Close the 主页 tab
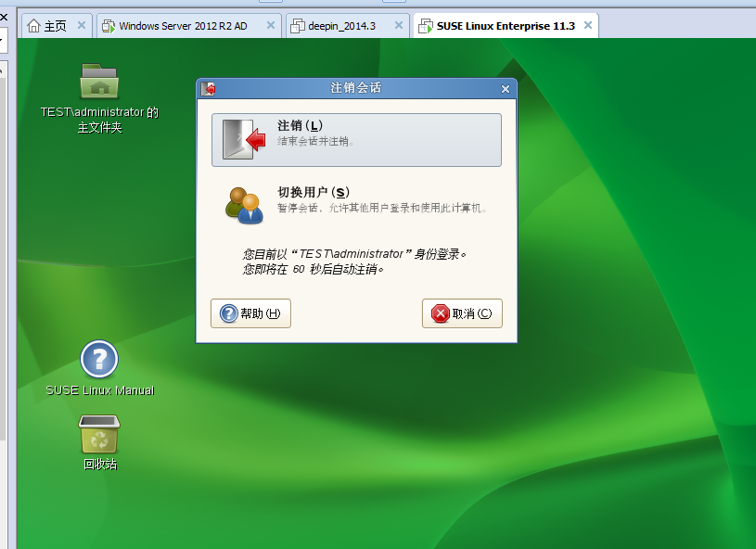 [82, 25]
